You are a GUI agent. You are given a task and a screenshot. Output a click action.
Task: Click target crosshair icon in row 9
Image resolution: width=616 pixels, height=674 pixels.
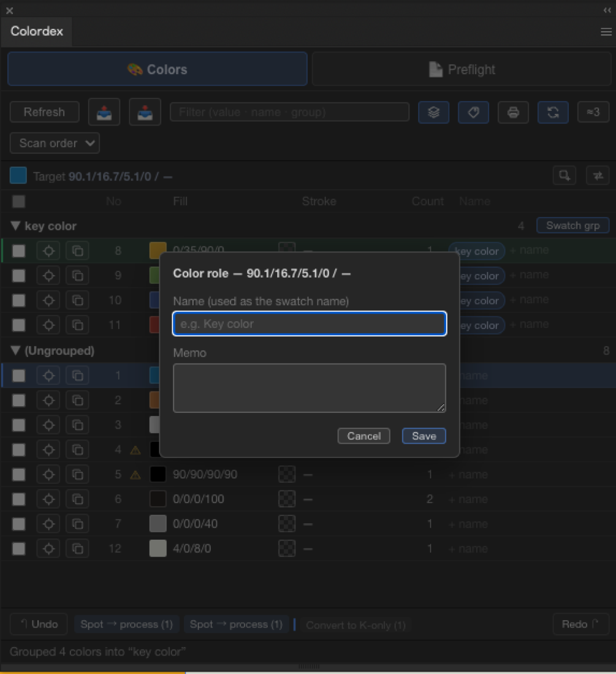(x=48, y=276)
